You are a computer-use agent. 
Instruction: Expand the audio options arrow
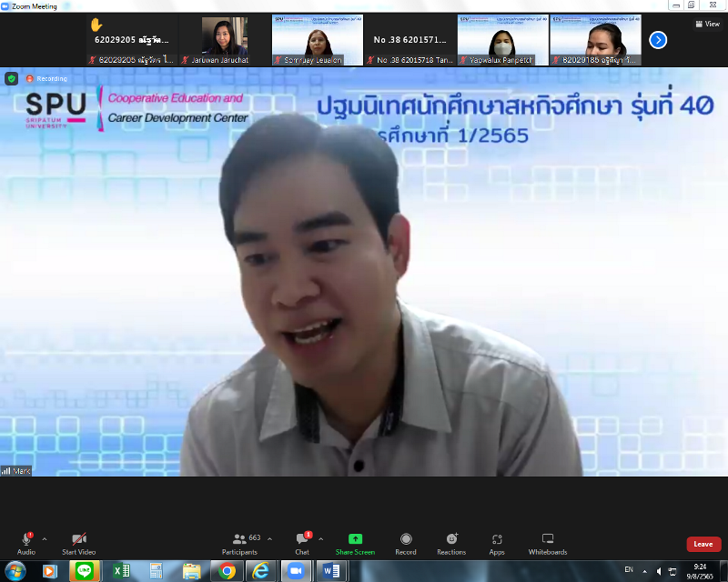[45, 538]
